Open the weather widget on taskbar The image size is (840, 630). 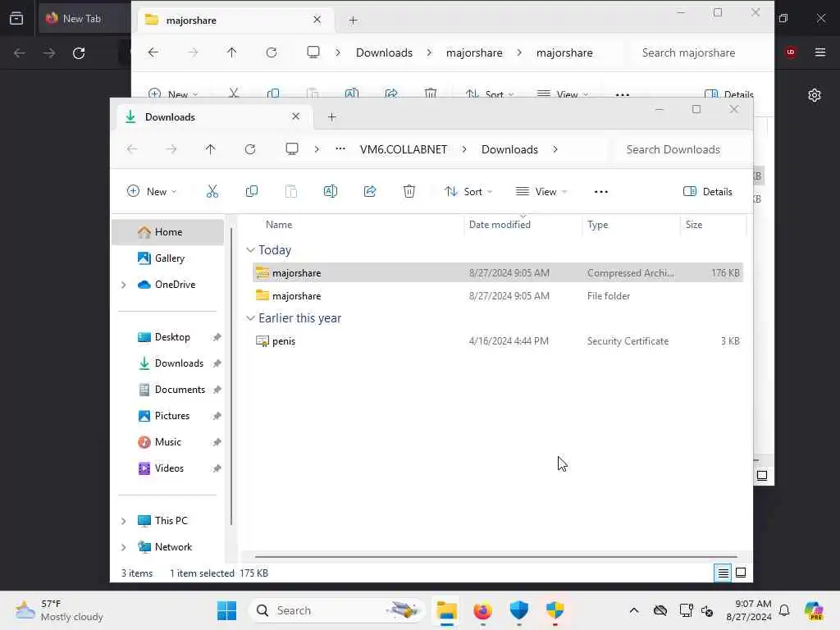point(60,610)
